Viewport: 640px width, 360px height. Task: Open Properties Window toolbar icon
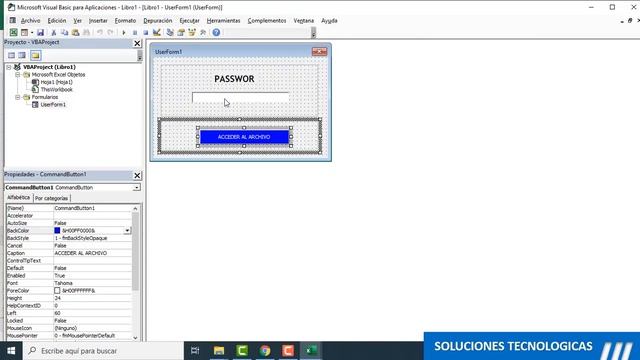pyautogui.click(x=181, y=32)
